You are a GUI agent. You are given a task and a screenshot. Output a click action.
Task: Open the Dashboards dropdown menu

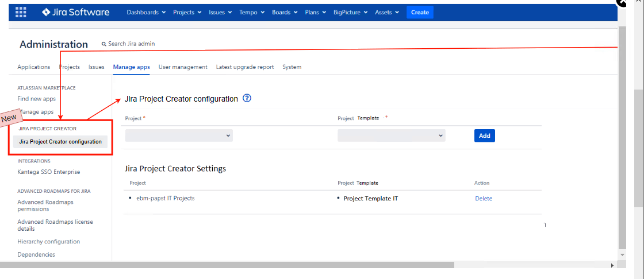(x=146, y=12)
